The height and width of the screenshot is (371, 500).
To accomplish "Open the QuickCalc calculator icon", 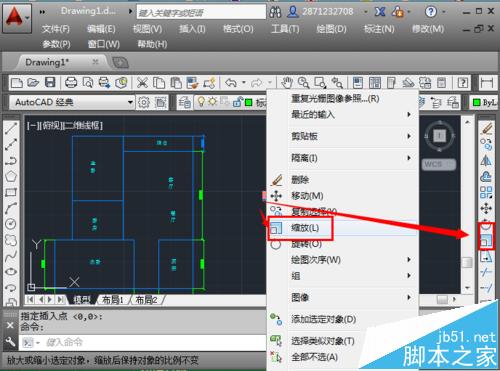I will pos(441,82).
